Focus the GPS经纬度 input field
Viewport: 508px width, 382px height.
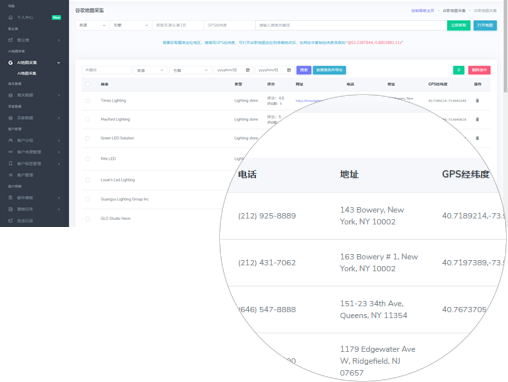[229, 25]
